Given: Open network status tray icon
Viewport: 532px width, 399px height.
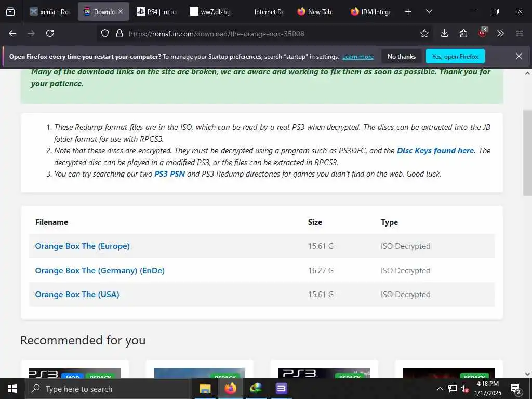Looking at the screenshot, I should [453, 389].
